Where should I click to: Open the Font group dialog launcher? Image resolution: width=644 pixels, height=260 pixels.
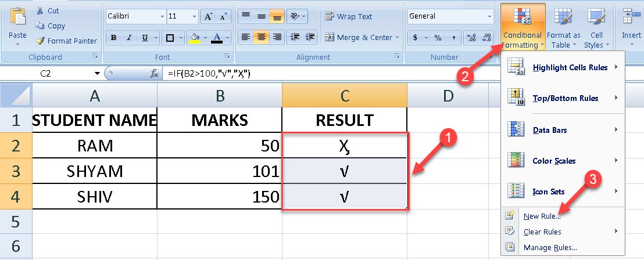click(x=227, y=56)
